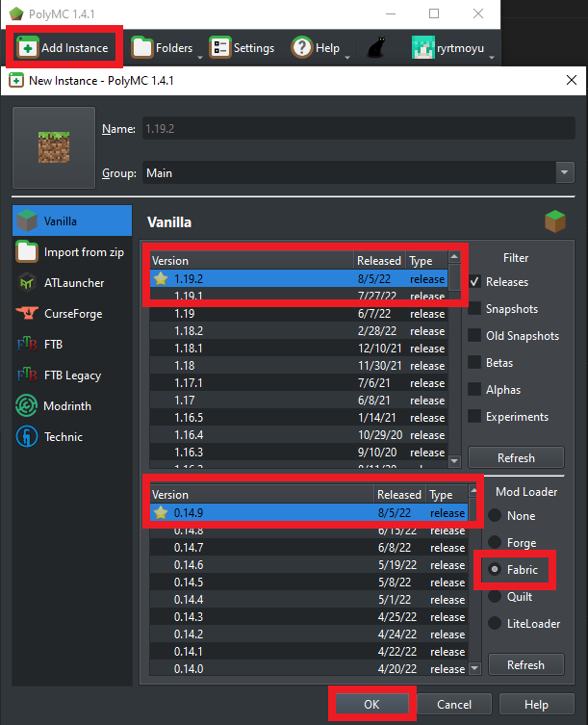The height and width of the screenshot is (725, 588).
Task: Select Minecraft version 1.19 row
Action: point(298,314)
